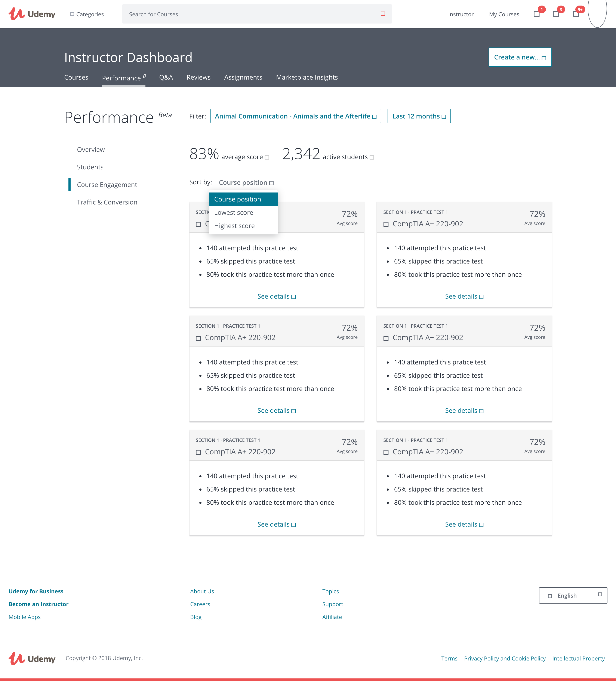Click About Us footer link
This screenshot has width=616, height=681.
click(x=202, y=591)
